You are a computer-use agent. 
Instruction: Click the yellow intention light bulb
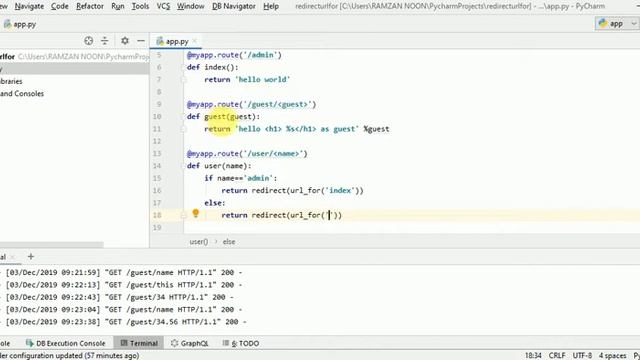pyautogui.click(x=196, y=213)
